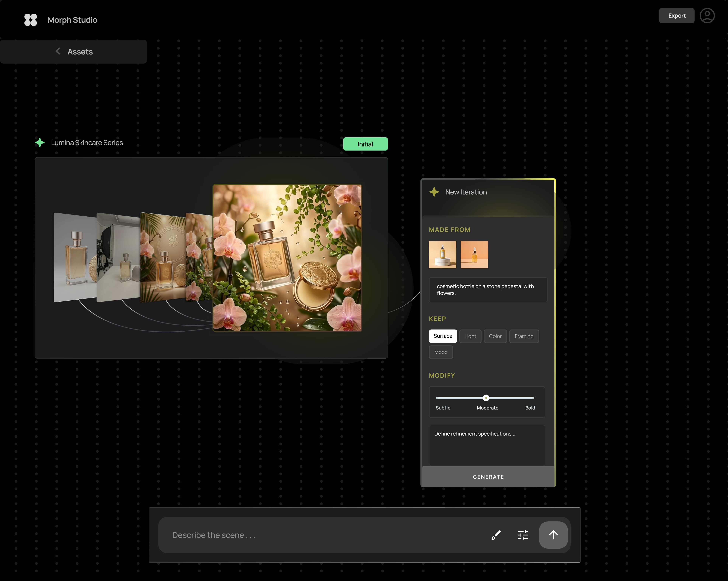
Task: Select the second Made From orange-background thumbnail
Action: (474, 255)
